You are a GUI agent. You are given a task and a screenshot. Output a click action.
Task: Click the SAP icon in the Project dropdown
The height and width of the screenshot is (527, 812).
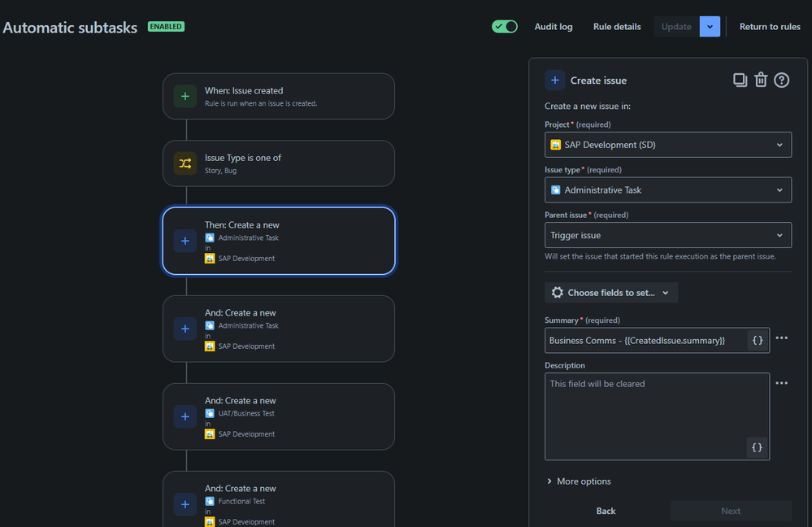(x=556, y=145)
